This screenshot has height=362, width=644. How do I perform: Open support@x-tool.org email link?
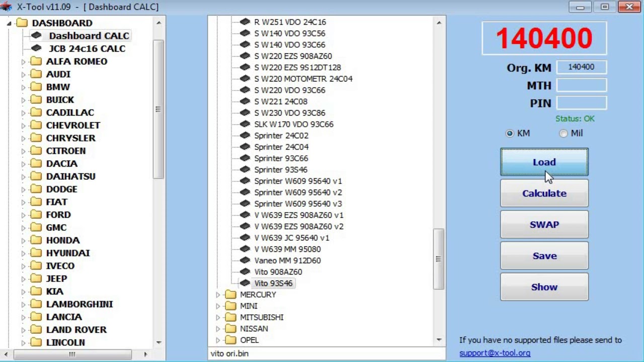[495, 353]
